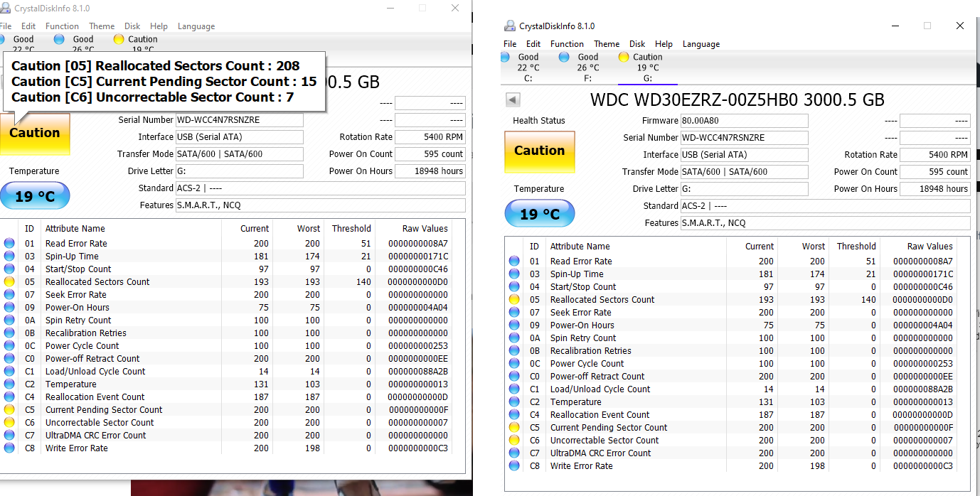Open Help menu in left window
Screen dimensions: 980x496
[159, 26]
